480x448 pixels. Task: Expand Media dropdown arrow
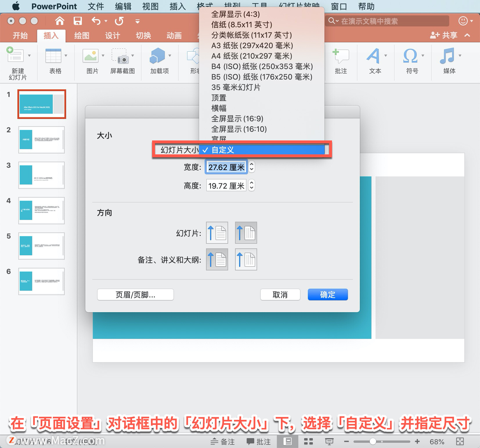[x=460, y=55]
